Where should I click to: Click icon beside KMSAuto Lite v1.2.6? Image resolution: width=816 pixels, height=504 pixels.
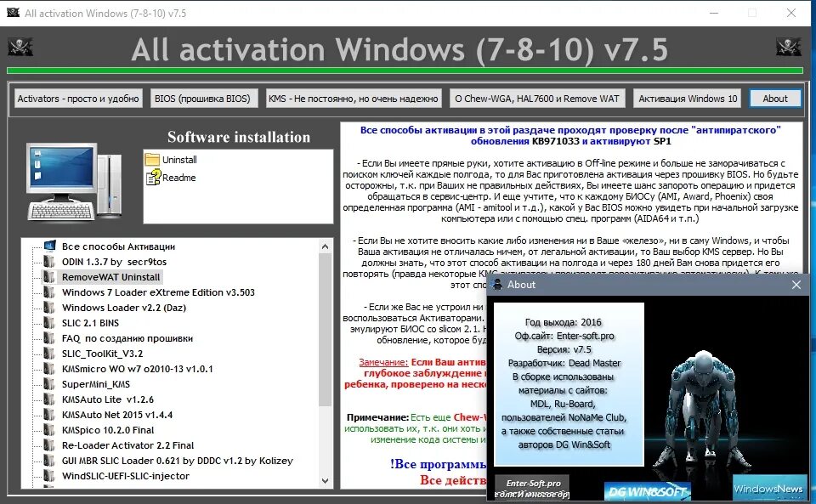(49, 399)
